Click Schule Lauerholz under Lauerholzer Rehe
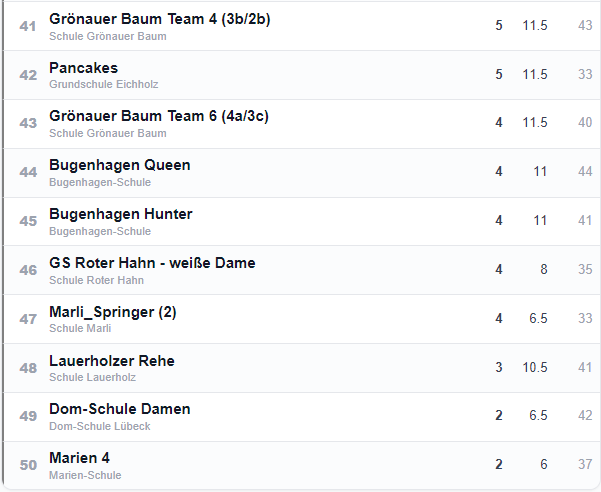 pos(92,377)
